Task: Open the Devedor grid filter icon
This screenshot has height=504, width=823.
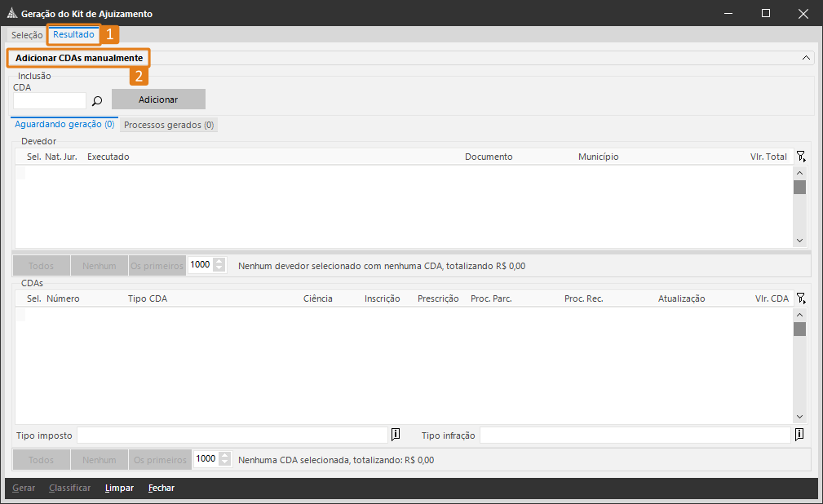Action: (801, 157)
